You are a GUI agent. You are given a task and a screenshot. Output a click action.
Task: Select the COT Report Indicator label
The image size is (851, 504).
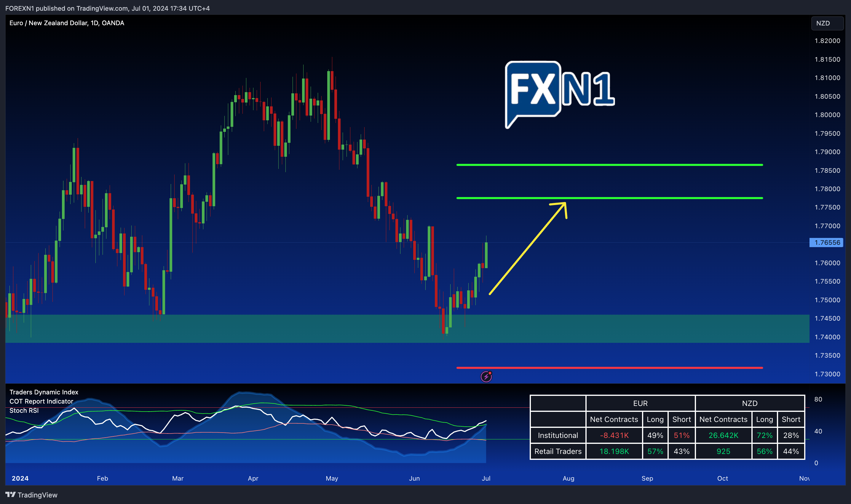41,401
